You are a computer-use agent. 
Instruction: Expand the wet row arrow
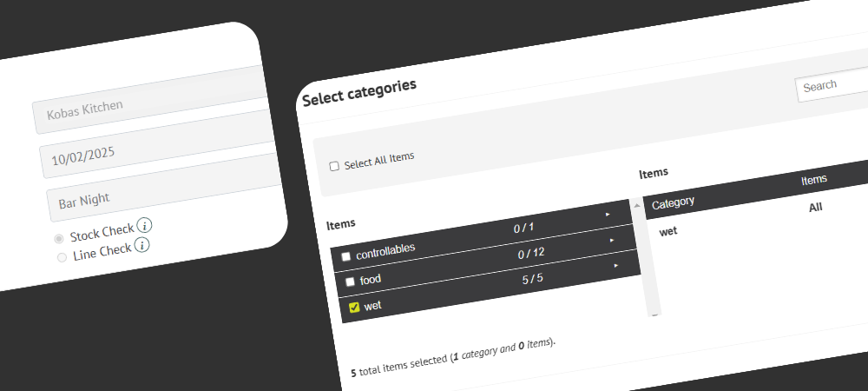[616, 265]
